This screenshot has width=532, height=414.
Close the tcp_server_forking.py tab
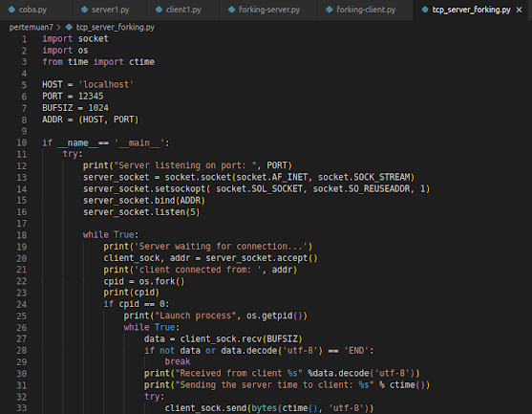[520, 10]
